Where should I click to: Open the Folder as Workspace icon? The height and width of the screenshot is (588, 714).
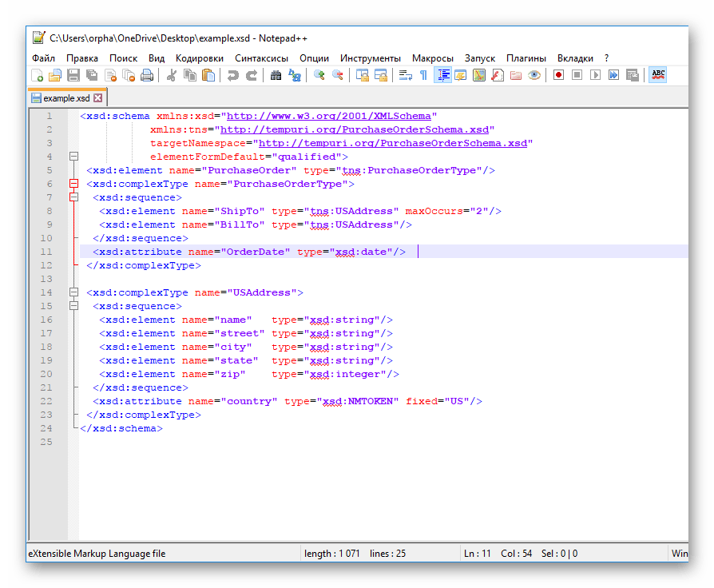[516, 75]
